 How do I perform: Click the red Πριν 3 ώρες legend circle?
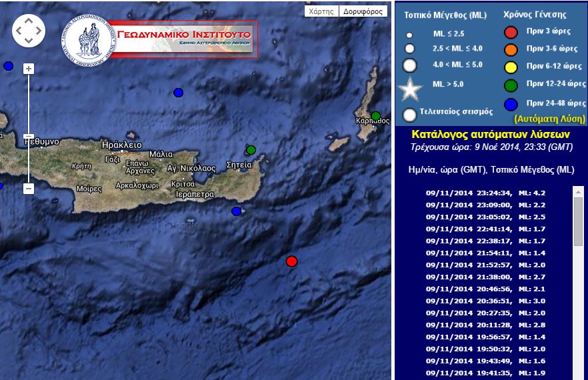coord(511,33)
